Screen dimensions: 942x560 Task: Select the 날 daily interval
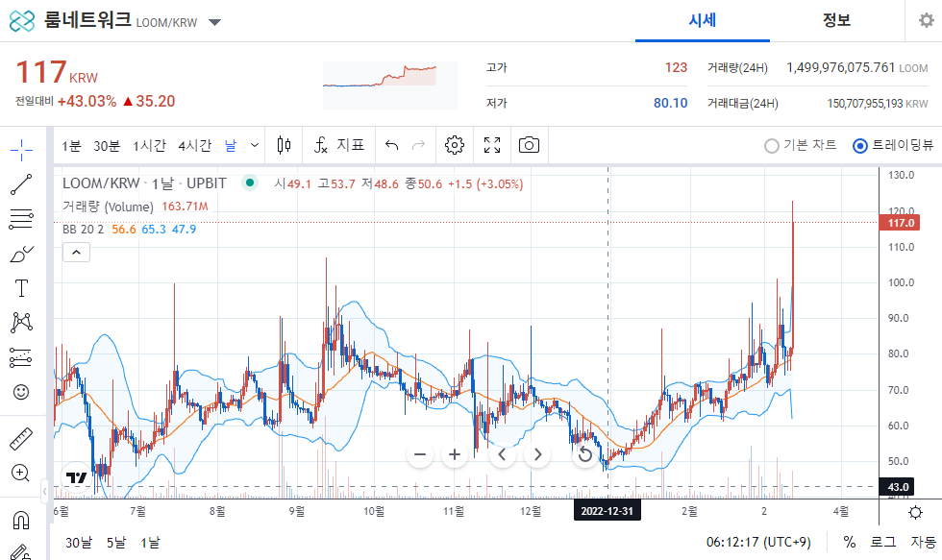231,145
